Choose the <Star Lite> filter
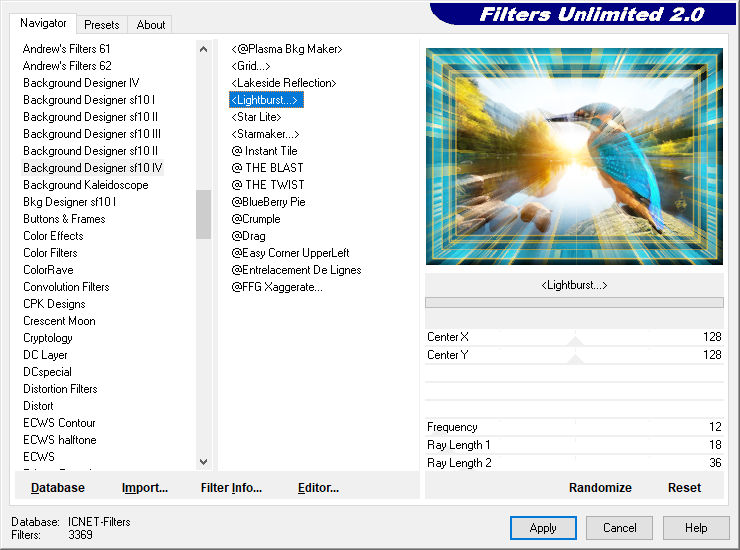 256,117
